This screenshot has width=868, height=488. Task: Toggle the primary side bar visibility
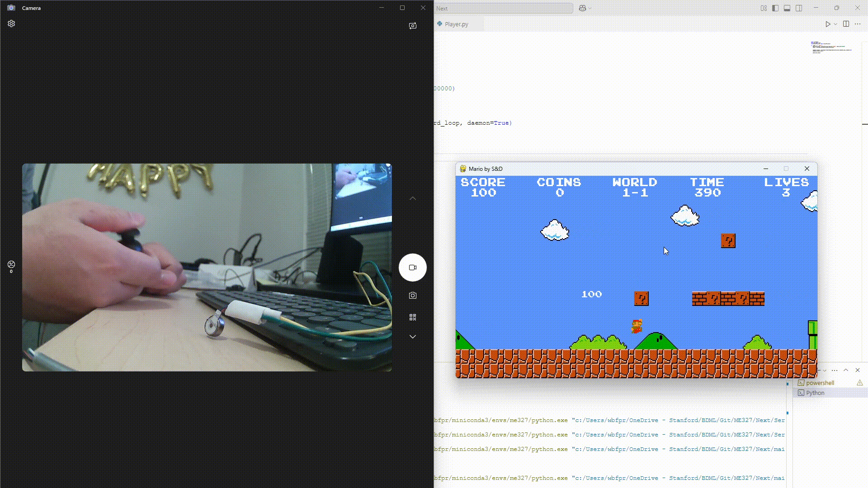[775, 8]
